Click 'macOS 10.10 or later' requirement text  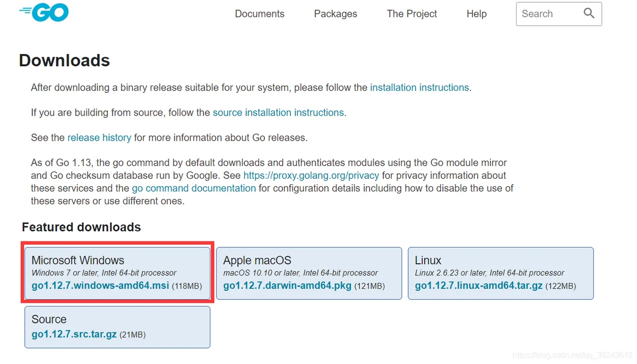(x=300, y=273)
